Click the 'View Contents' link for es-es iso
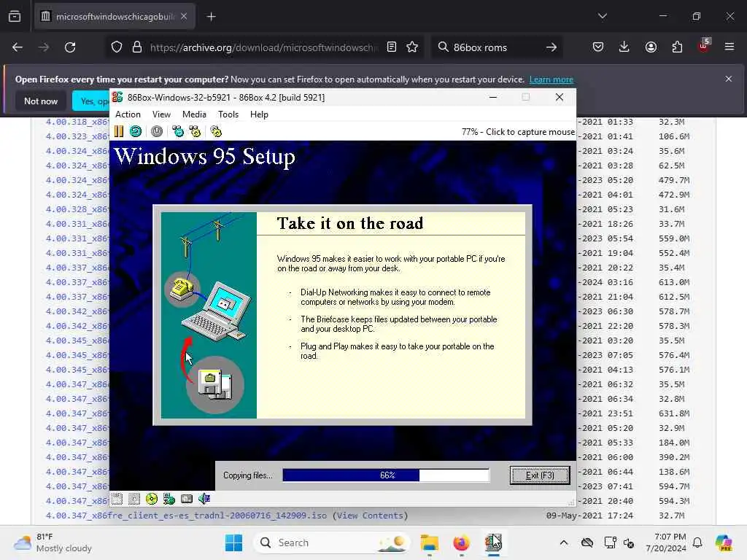 point(370,516)
